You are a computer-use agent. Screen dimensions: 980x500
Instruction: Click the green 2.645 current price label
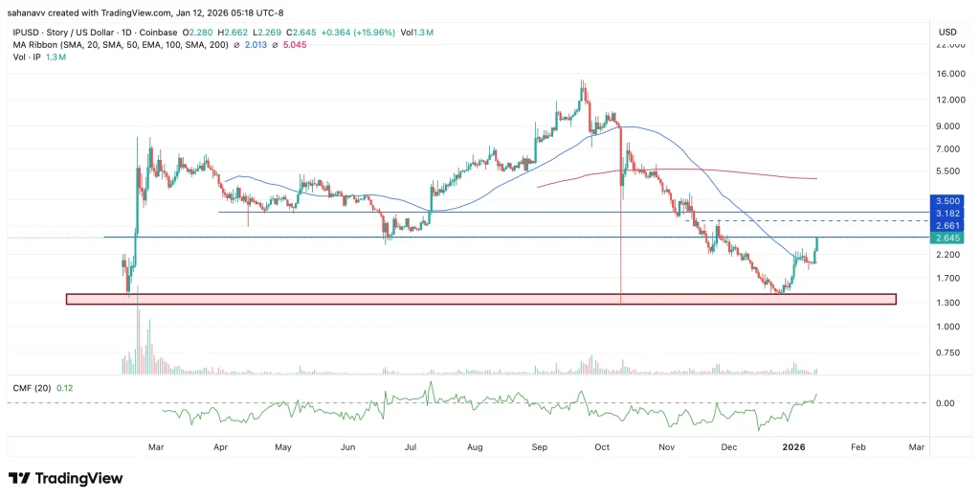click(x=948, y=238)
